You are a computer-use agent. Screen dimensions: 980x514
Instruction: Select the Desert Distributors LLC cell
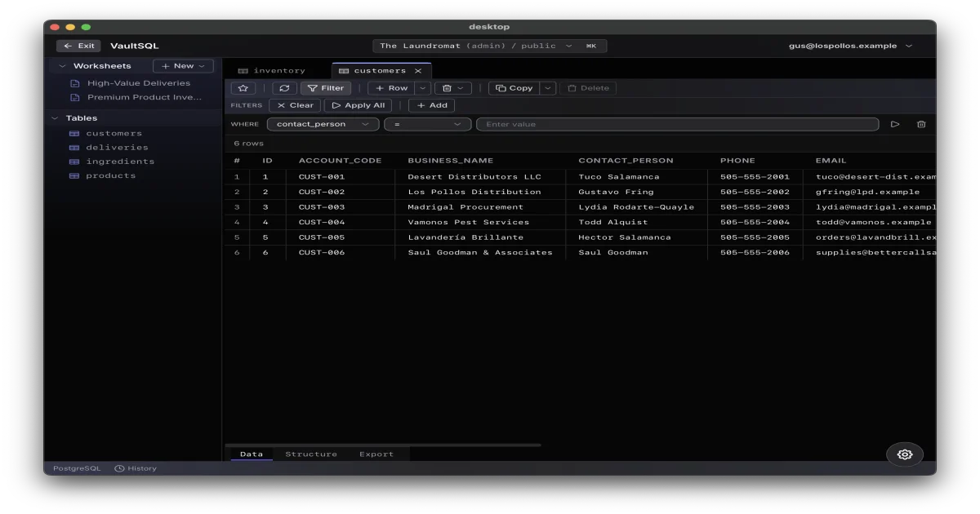pos(480,177)
